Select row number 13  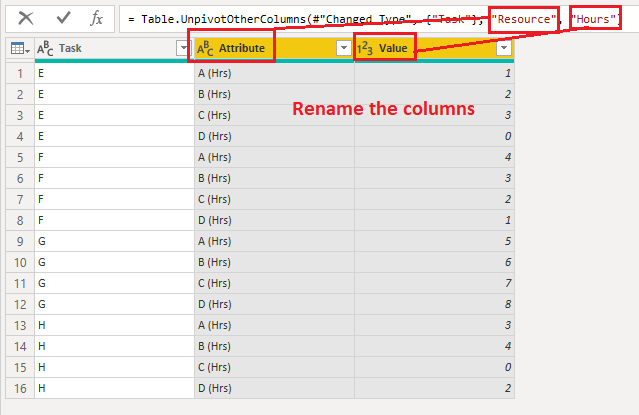(20, 325)
